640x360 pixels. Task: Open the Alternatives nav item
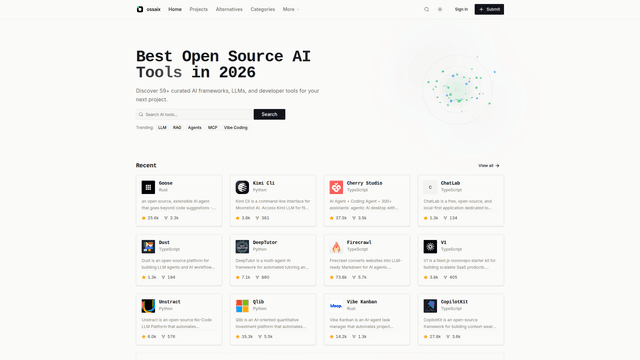(x=229, y=9)
